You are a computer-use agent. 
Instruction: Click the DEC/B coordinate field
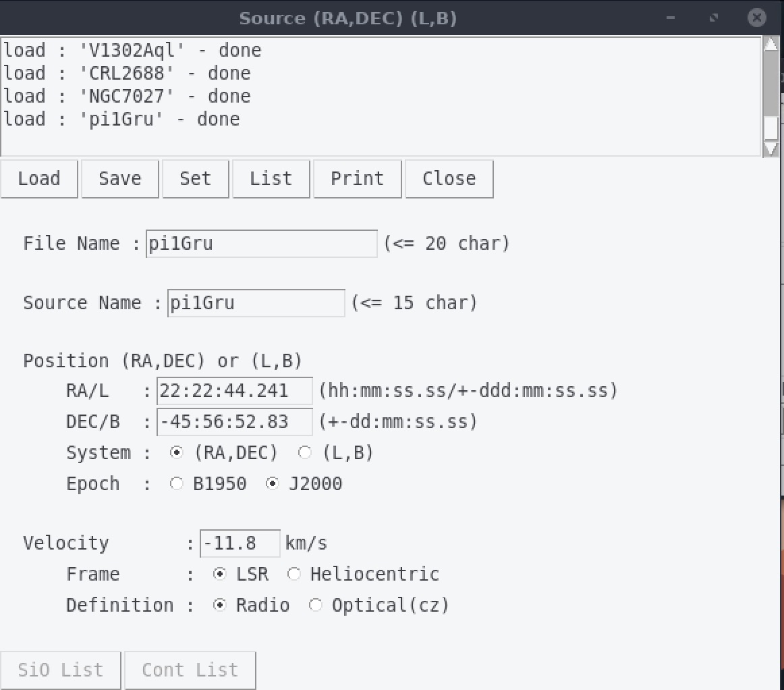tap(234, 422)
